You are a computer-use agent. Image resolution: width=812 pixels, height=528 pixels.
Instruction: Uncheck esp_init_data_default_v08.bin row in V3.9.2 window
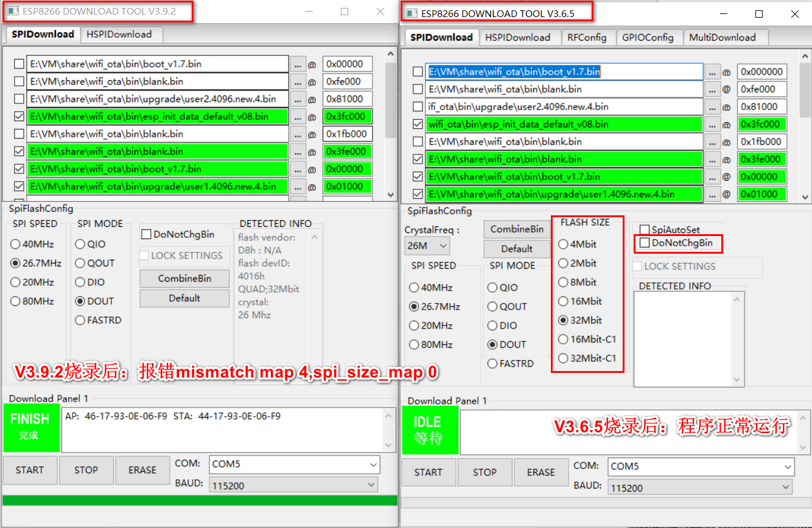click(x=19, y=117)
